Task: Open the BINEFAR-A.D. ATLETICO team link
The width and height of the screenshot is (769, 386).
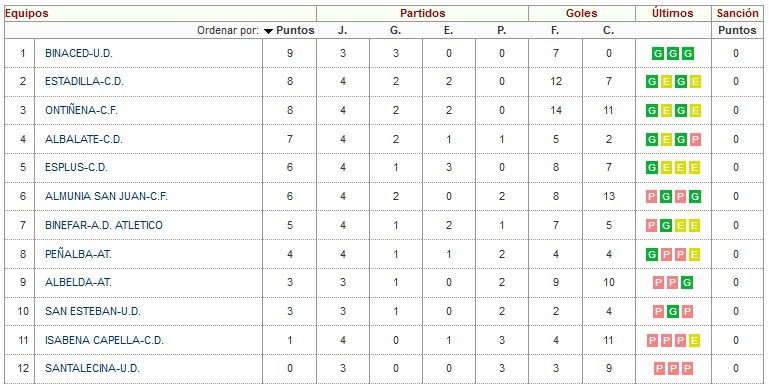Action: tap(103, 226)
